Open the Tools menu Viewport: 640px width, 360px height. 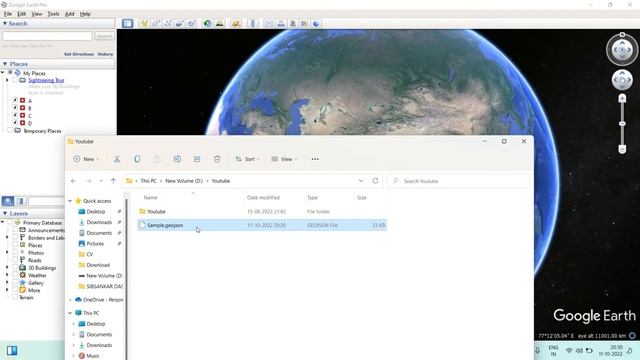point(53,14)
